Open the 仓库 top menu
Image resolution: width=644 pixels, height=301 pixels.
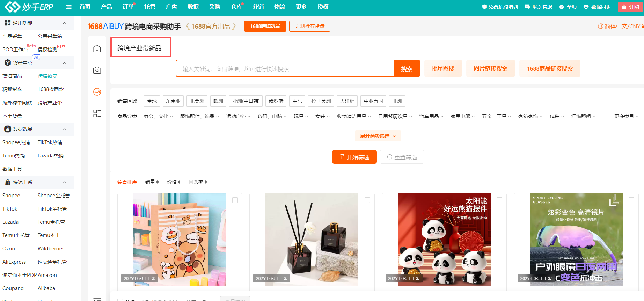point(236,7)
